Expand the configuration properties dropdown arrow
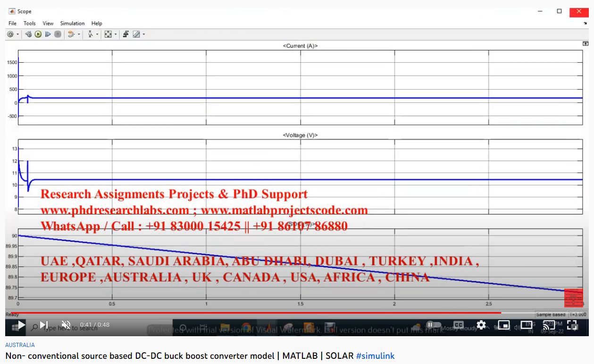Viewport: 594px width, 364px height. click(17, 34)
